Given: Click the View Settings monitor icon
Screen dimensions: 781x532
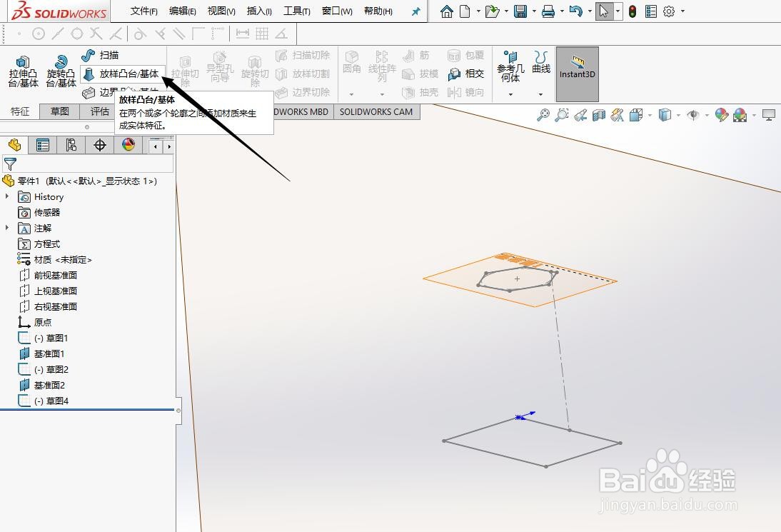Looking at the screenshot, I should click(x=769, y=115).
